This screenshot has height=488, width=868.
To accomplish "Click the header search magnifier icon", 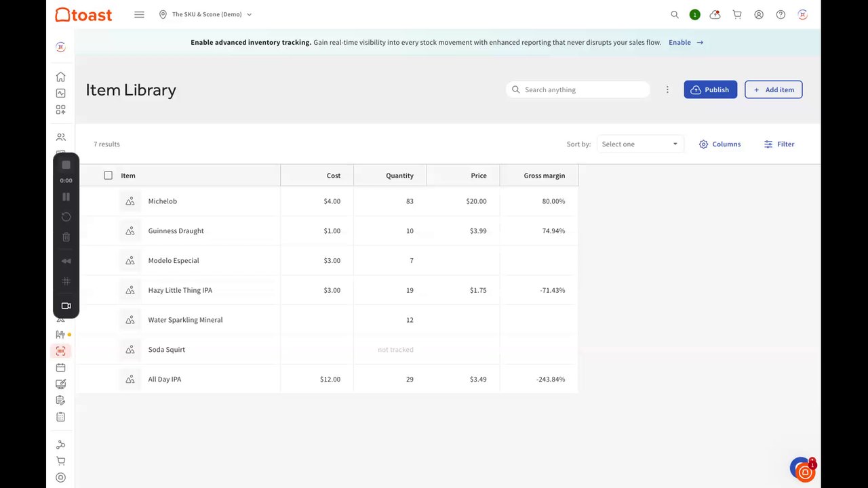I will 675,14.
